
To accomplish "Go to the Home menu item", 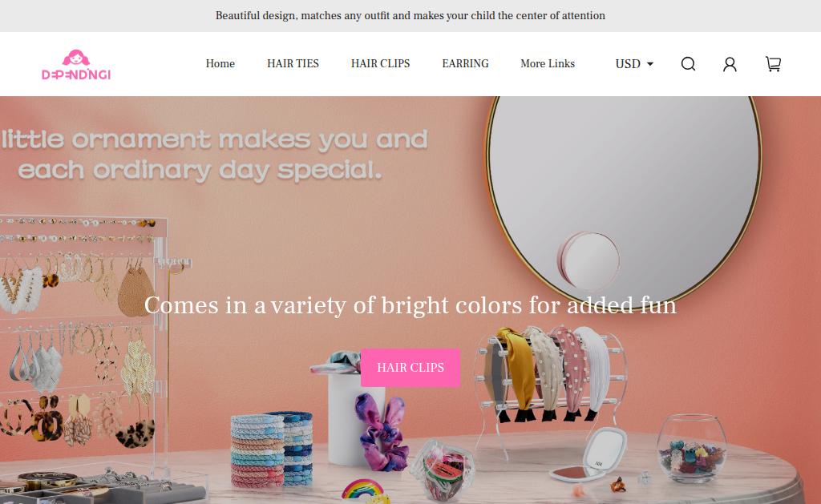I will click(220, 63).
